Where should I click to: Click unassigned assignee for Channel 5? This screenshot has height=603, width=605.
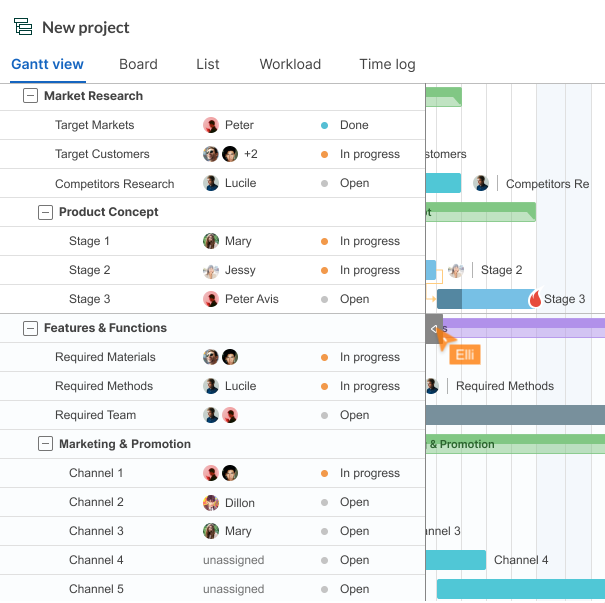pyautogui.click(x=233, y=589)
